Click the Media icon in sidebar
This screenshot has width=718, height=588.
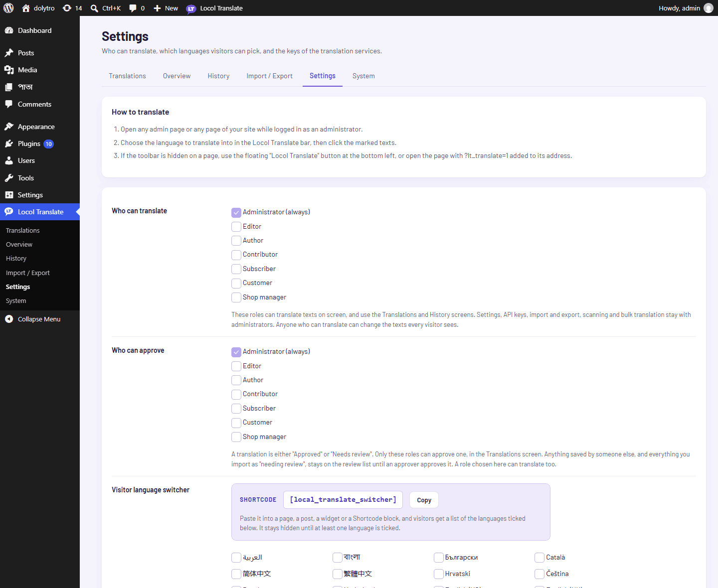pos(9,70)
